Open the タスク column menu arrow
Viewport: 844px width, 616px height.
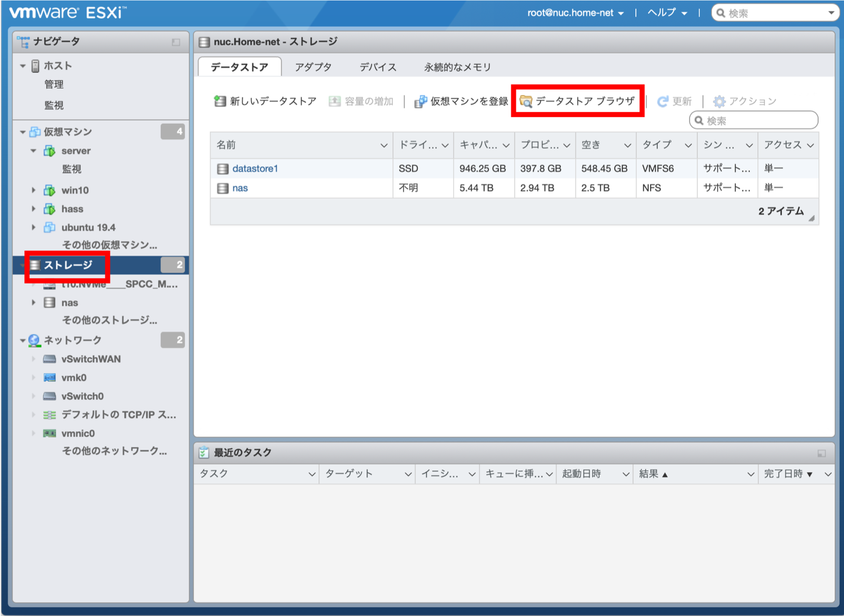coord(312,475)
